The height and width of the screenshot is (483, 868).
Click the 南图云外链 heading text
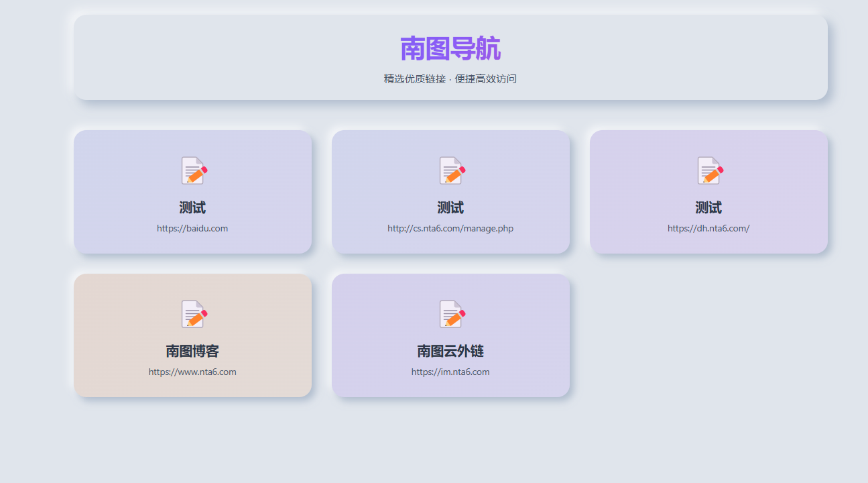click(x=450, y=350)
